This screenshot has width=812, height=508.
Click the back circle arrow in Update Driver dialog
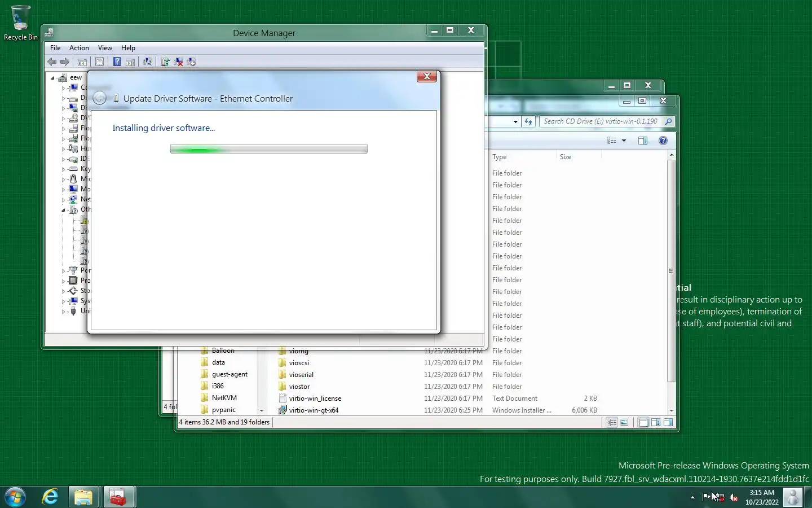coord(99,98)
